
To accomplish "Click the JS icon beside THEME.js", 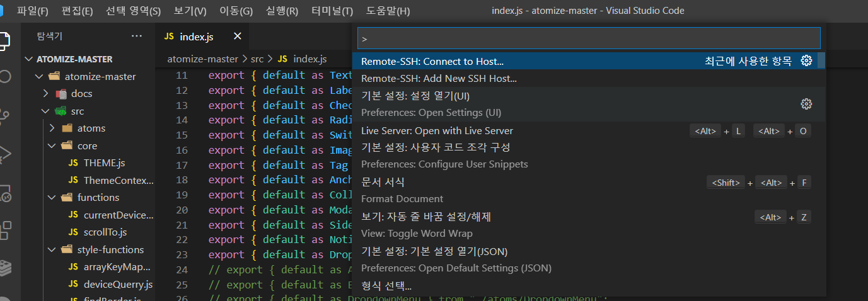I will [73, 163].
